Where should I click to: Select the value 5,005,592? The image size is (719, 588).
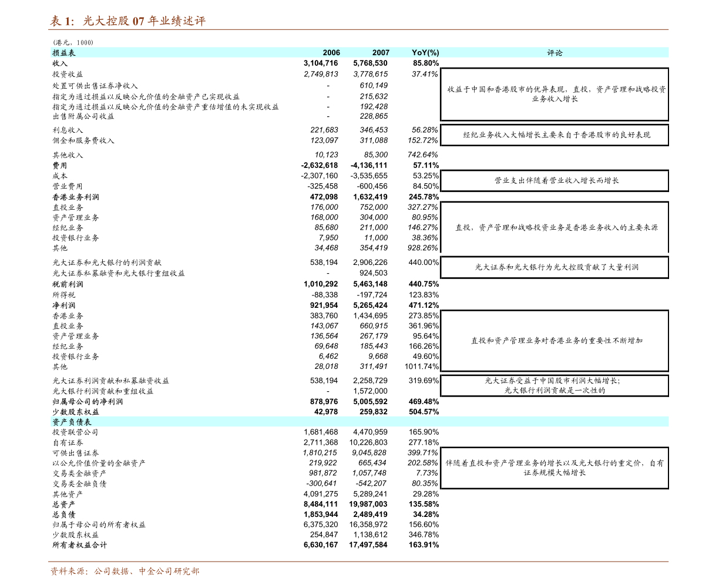coord(371,402)
